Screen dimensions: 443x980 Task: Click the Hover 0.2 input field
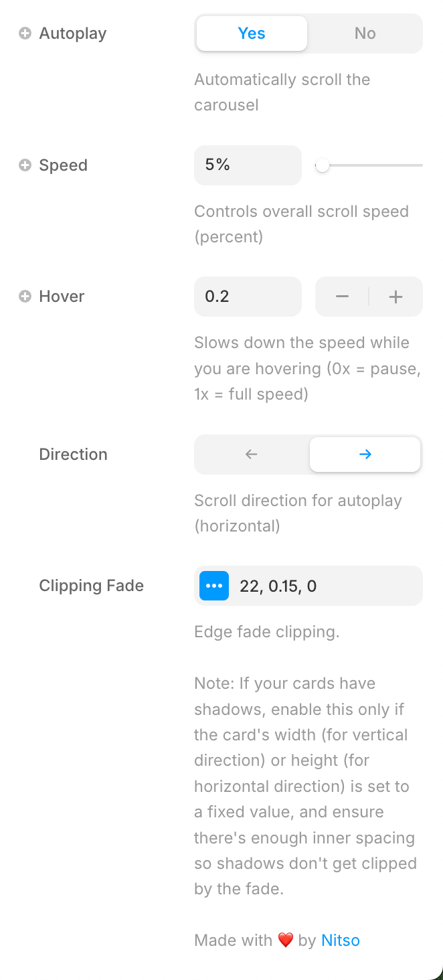point(248,297)
